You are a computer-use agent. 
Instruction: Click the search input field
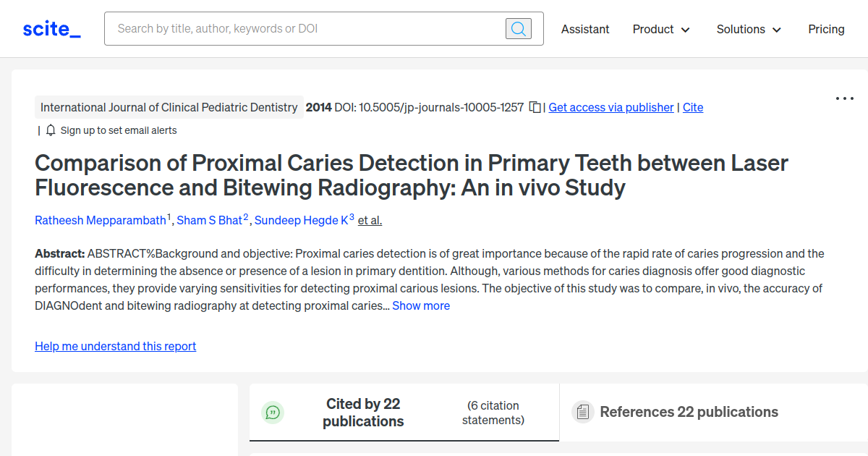click(x=304, y=28)
